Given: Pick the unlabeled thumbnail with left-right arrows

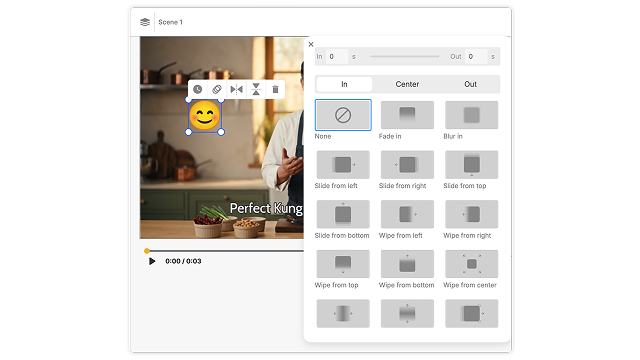Looking at the screenshot, I should (x=343, y=313).
